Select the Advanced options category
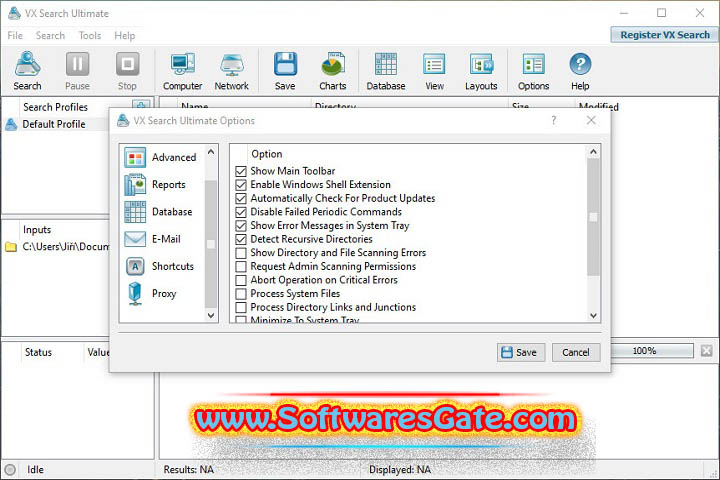The width and height of the screenshot is (720, 480). (160, 158)
